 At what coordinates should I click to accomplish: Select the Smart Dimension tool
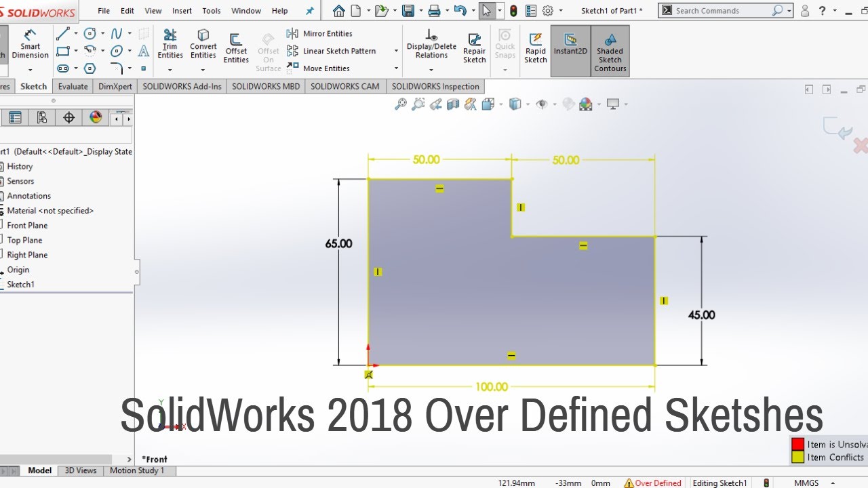click(x=30, y=45)
